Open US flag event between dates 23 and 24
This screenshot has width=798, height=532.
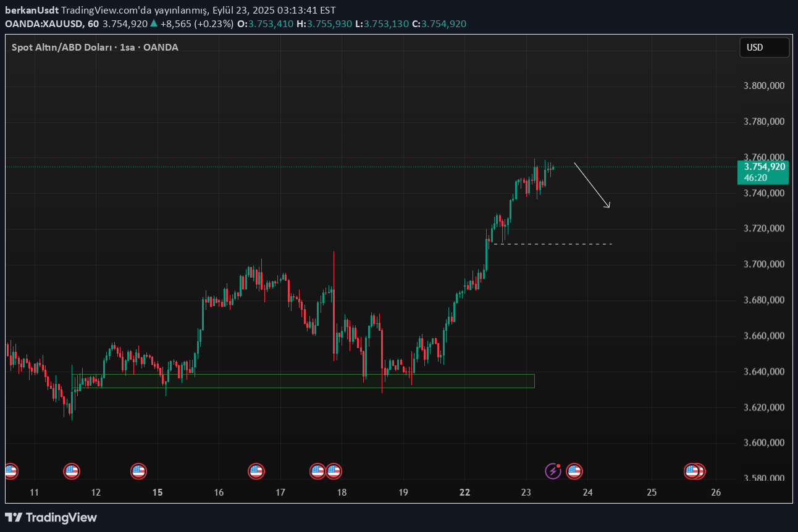[x=574, y=472]
